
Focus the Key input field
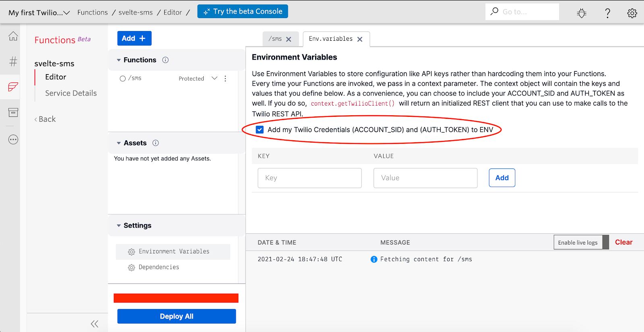pos(310,178)
